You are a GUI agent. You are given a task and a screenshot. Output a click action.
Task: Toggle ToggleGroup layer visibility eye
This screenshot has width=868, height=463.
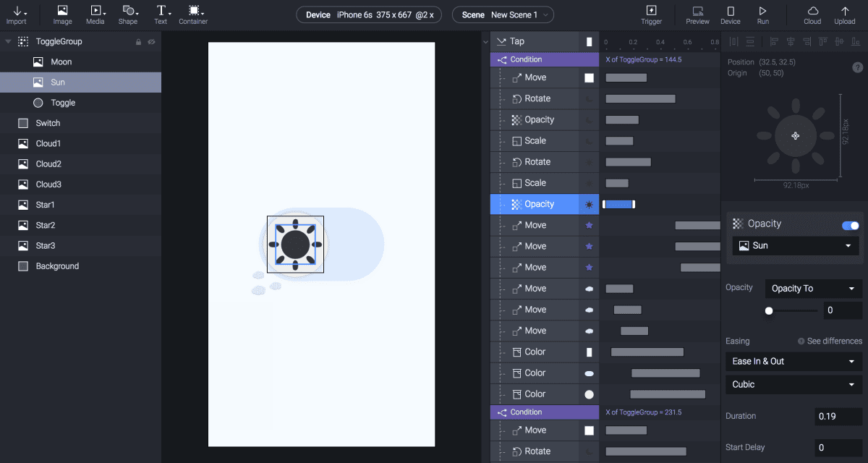click(152, 42)
